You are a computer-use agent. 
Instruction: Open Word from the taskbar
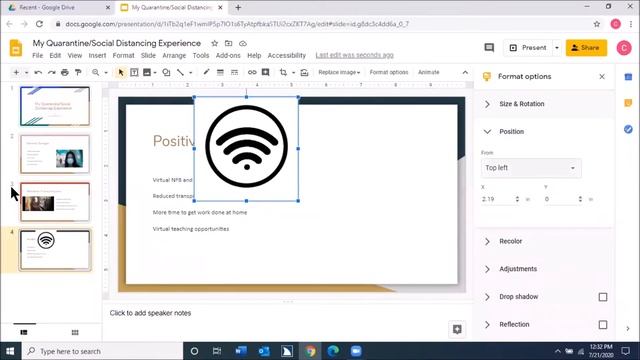241,351
